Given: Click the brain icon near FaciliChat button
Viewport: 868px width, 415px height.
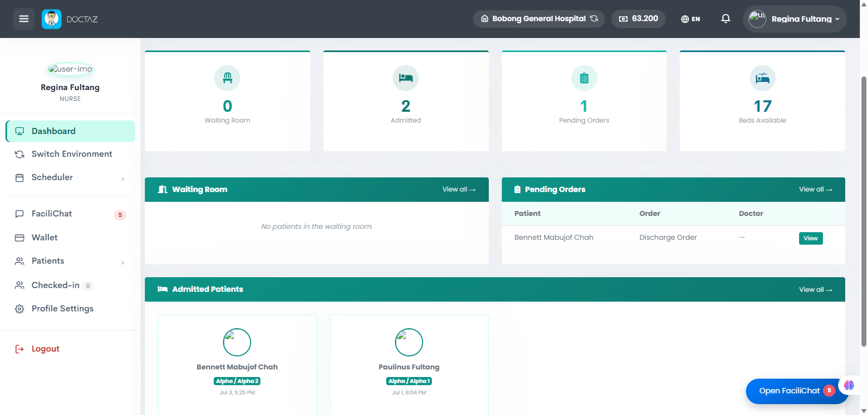Looking at the screenshot, I should pos(849,385).
